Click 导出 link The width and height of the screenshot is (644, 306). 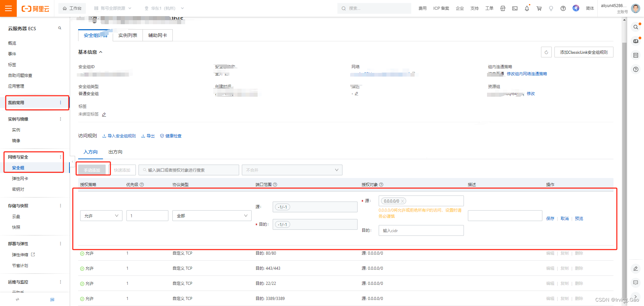point(148,136)
